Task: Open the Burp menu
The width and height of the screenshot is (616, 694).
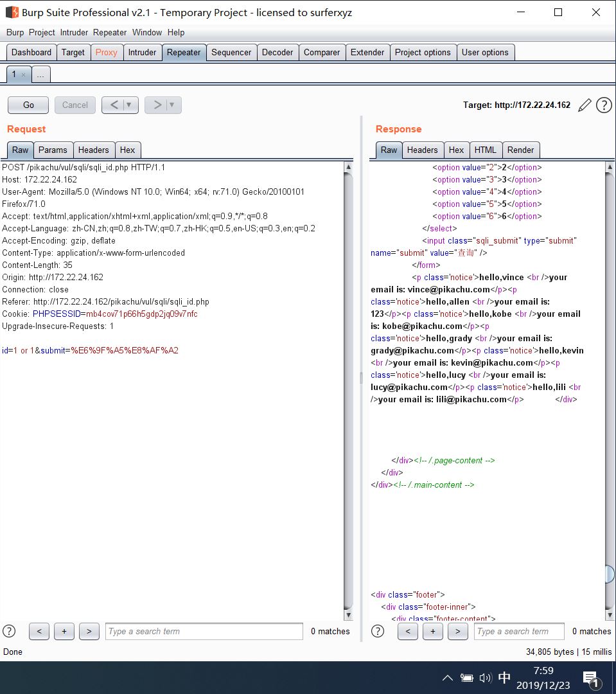Action: pos(15,32)
